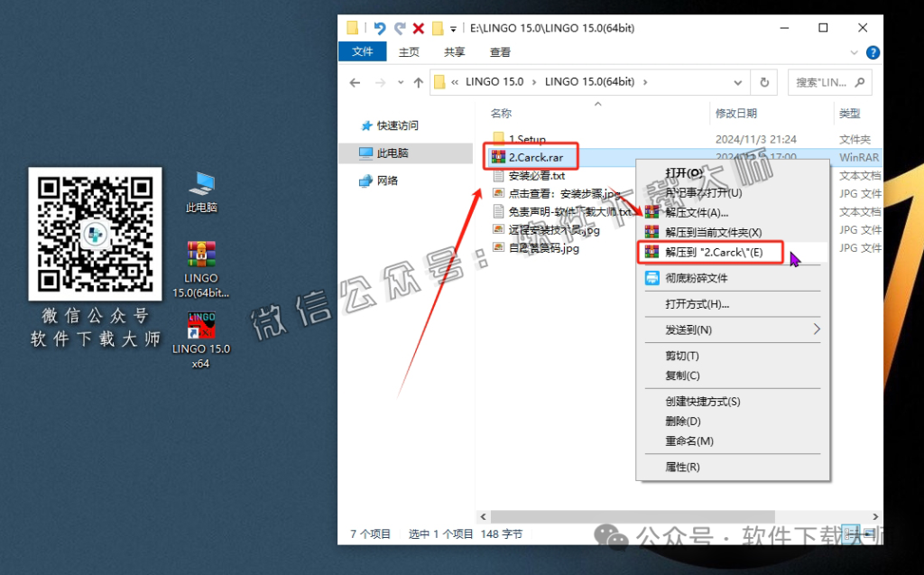
Task: Choose 解压到 "2.Carck\"(E) in context menu
Action: [x=710, y=252]
